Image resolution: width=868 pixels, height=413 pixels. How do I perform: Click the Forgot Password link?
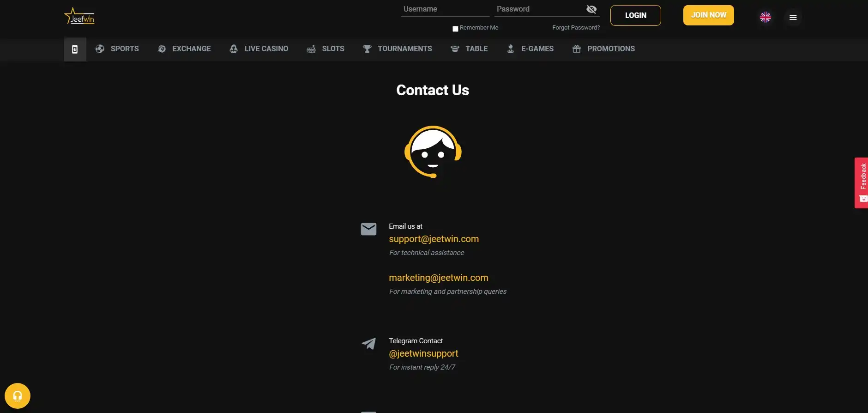pos(576,28)
